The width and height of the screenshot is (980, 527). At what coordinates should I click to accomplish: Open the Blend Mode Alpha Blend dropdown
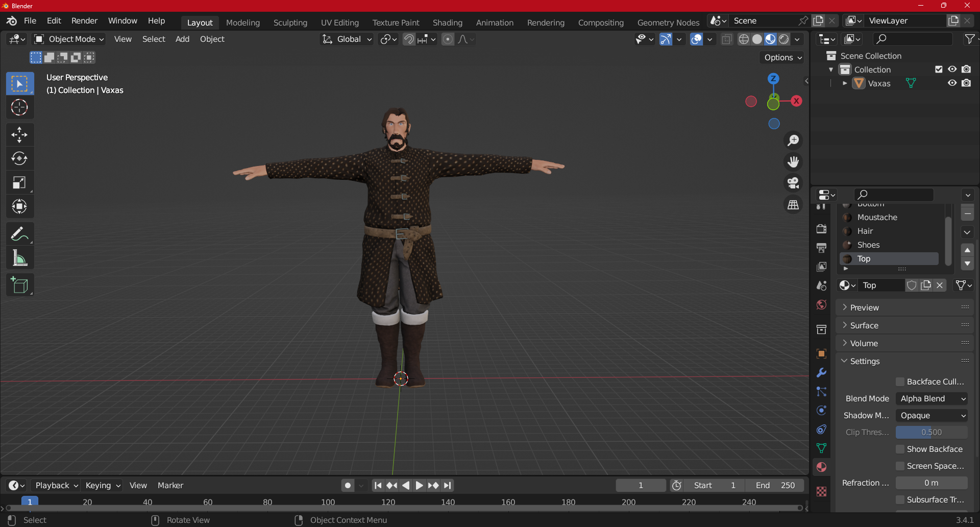pyautogui.click(x=932, y=398)
